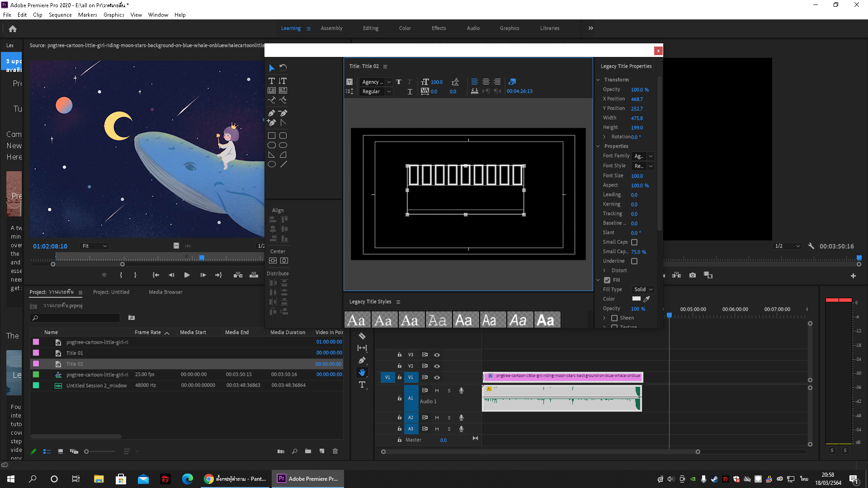Select the Wedge shape tool
868x488 pixels.
(272, 155)
